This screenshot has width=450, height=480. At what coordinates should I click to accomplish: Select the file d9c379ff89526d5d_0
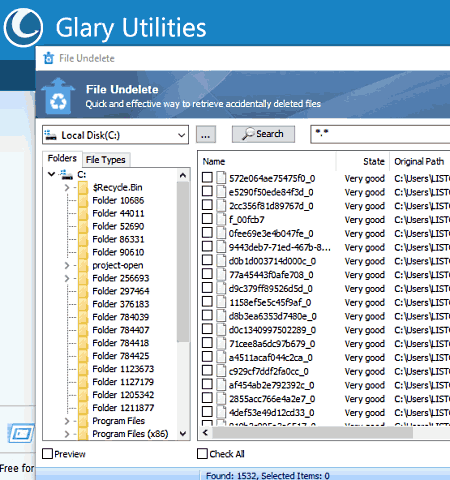tap(271, 288)
